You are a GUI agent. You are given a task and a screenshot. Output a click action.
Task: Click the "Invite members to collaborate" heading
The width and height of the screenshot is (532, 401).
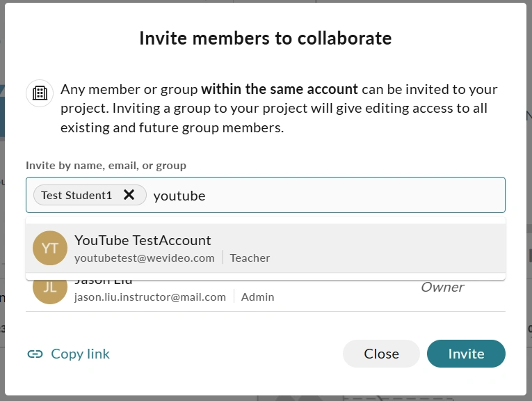(266, 38)
